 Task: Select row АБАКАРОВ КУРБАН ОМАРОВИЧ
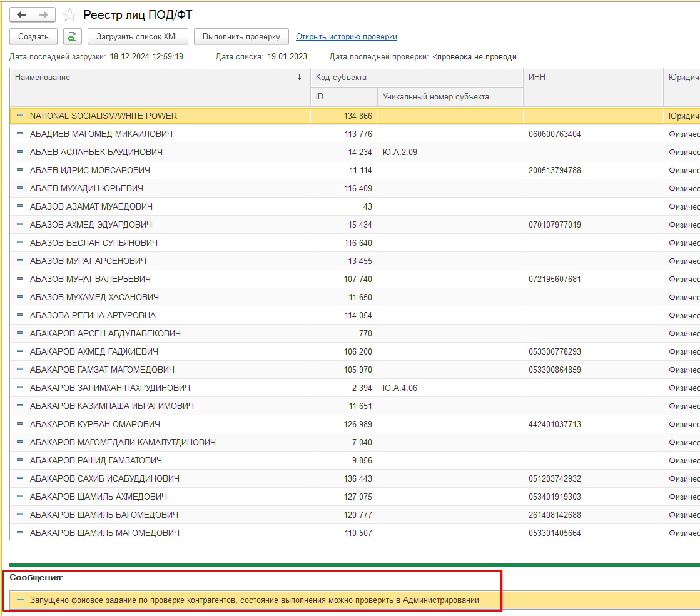(x=355, y=424)
